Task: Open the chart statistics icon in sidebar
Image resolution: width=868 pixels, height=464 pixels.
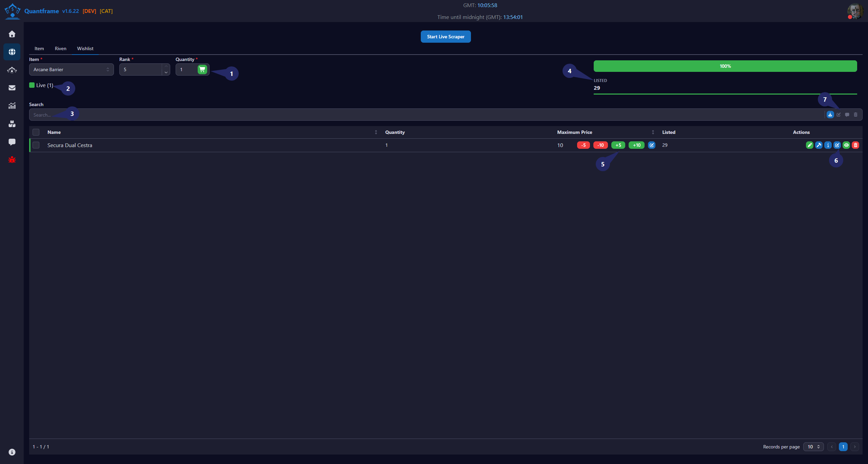Action: (x=12, y=106)
